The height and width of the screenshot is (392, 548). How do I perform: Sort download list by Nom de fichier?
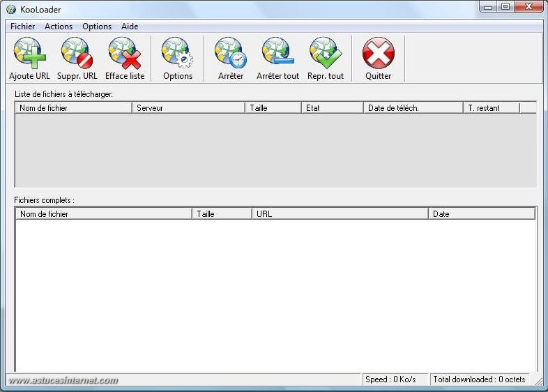73,108
